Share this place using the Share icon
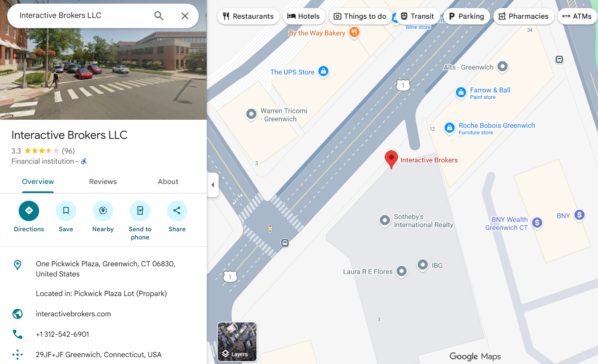 [x=177, y=211]
